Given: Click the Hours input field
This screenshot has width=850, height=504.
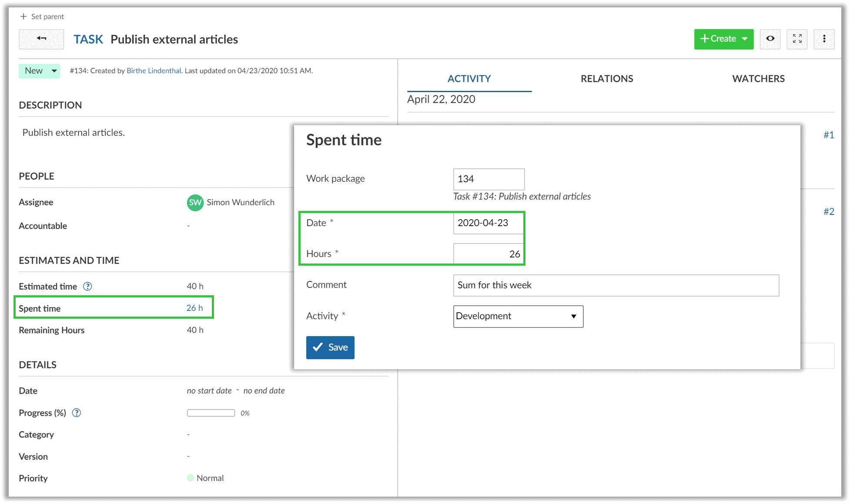Looking at the screenshot, I should click(488, 254).
